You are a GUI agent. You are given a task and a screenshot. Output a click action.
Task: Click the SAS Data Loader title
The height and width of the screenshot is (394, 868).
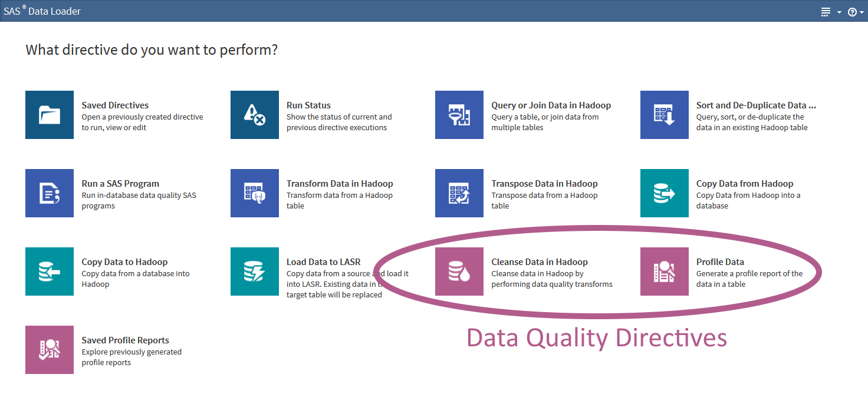click(42, 11)
